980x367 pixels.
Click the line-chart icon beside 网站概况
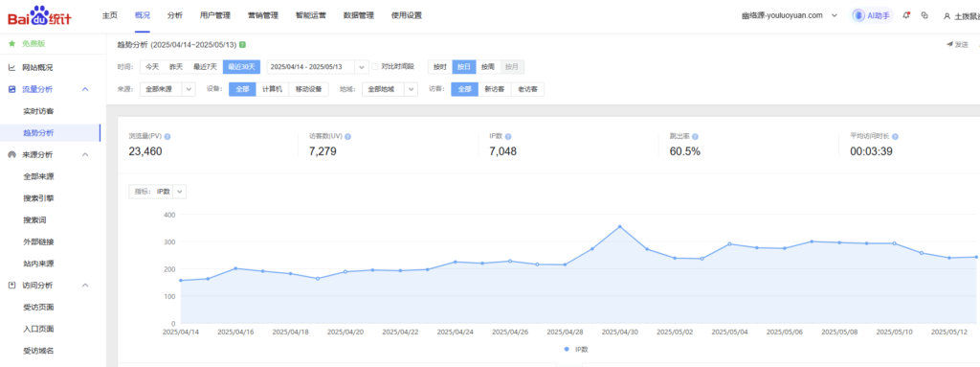pyautogui.click(x=11, y=67)
